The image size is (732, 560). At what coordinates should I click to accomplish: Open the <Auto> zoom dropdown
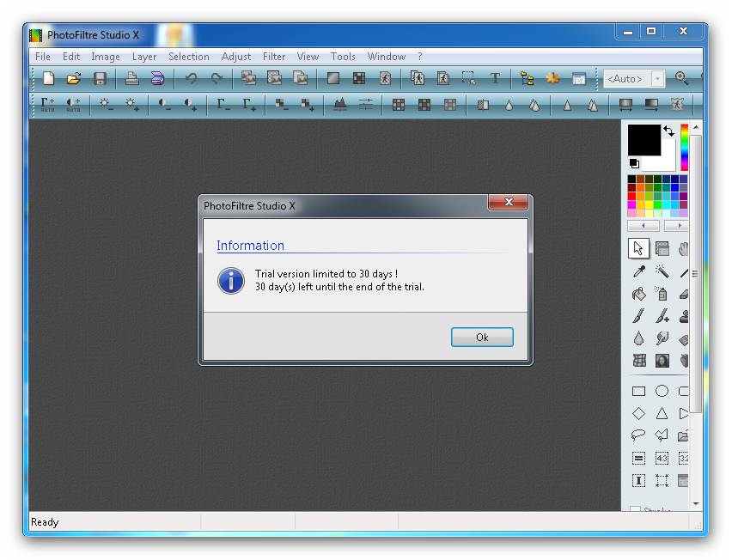(x=658, y=79)
